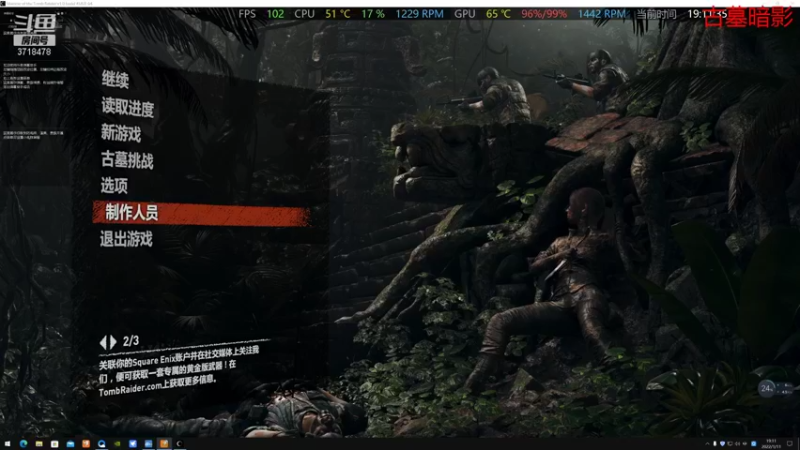Click the blue shield security tray icon
Image resolution: width=800 pixels, height=450 pixels.
722,444
